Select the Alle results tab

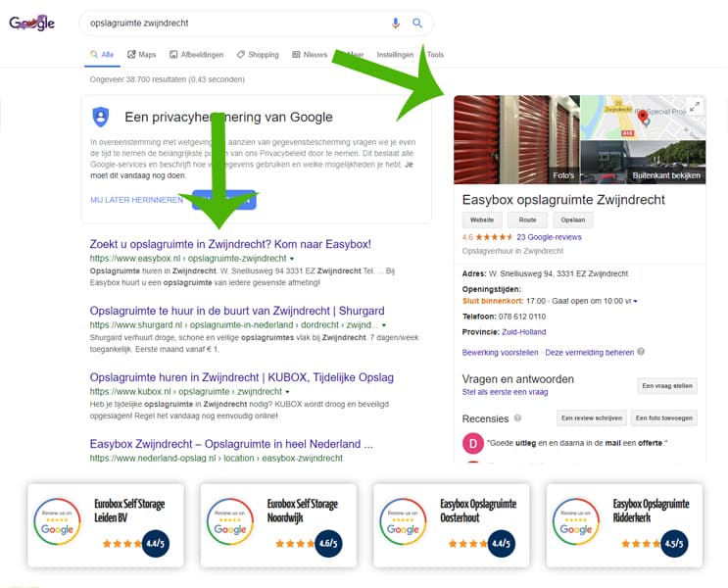(x=102, y=54)
